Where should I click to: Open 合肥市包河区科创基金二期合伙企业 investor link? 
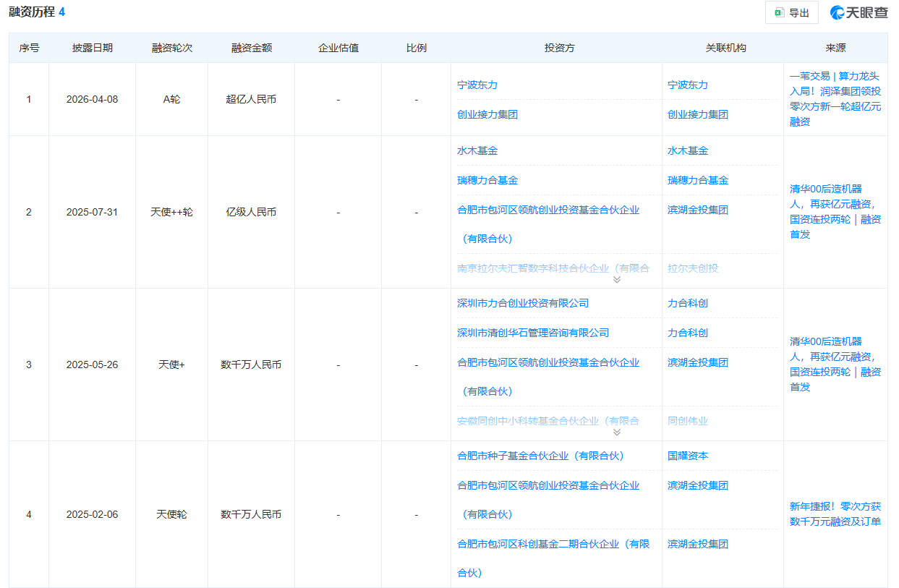pos(553,558)
